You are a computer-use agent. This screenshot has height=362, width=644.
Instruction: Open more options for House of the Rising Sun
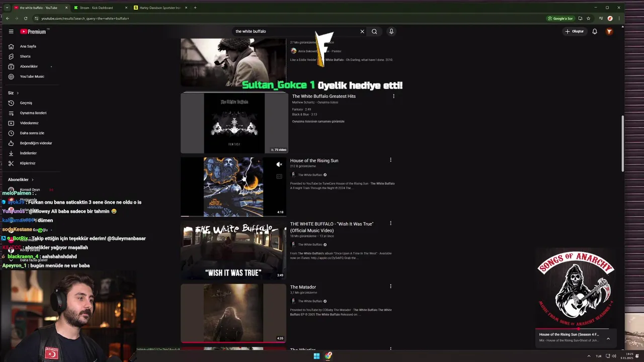[x=390, y=160]
